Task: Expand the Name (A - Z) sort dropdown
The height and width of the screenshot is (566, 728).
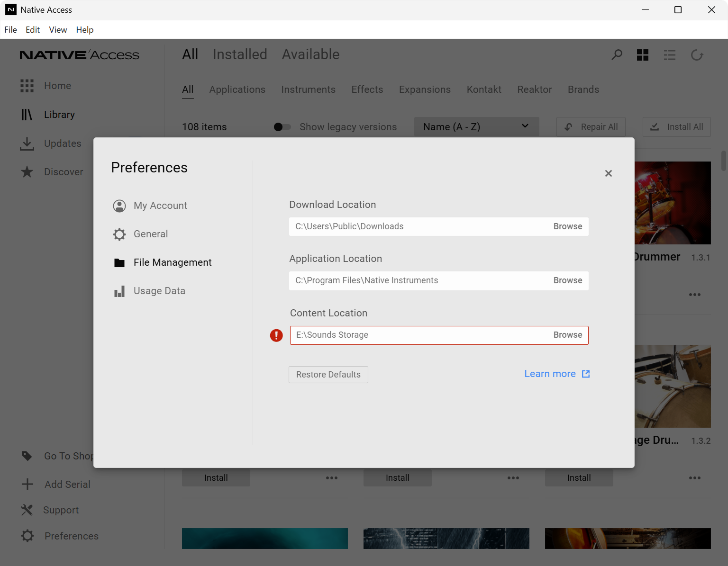Action: point(476,127)
